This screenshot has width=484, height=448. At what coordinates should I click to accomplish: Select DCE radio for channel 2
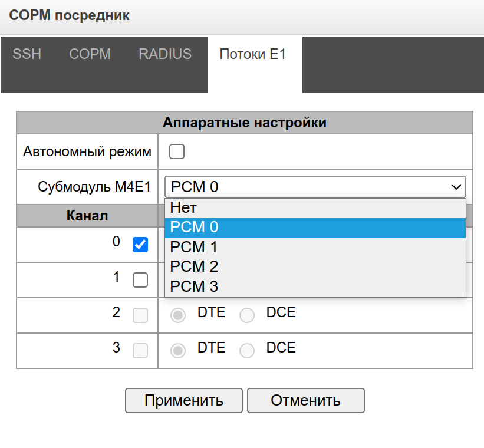pos(247,315)
